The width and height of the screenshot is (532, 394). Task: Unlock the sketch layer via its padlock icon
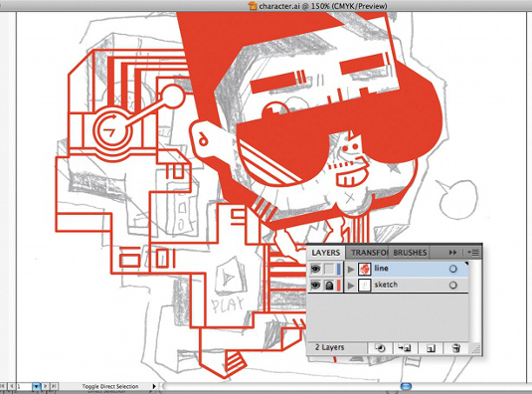click(329, 286)
